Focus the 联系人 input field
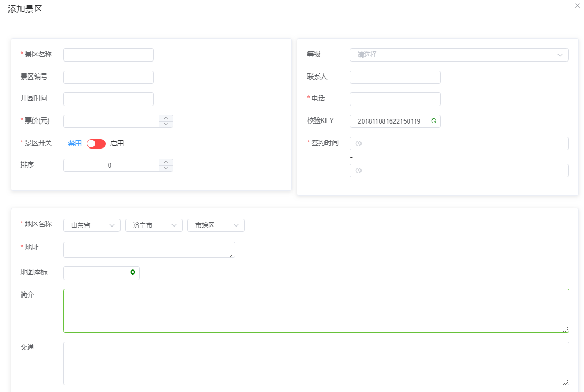The image size is (584, 392). [x=395, y=77]
